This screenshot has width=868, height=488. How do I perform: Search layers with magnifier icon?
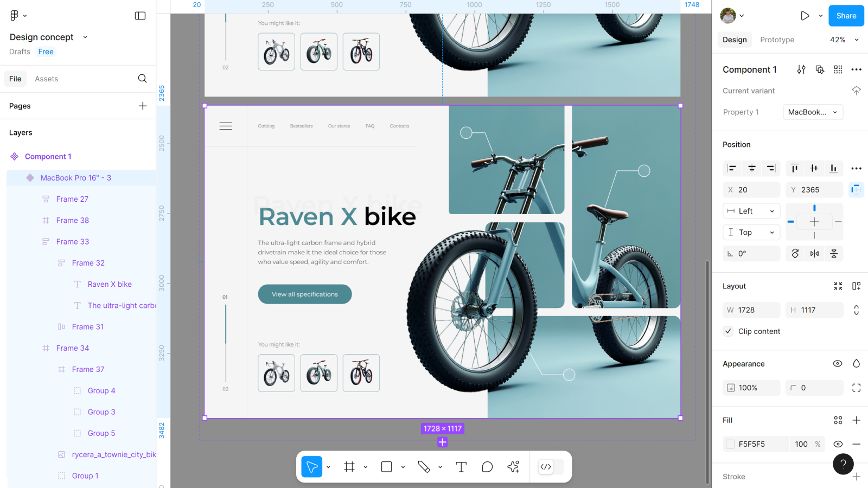pos(142,79)
